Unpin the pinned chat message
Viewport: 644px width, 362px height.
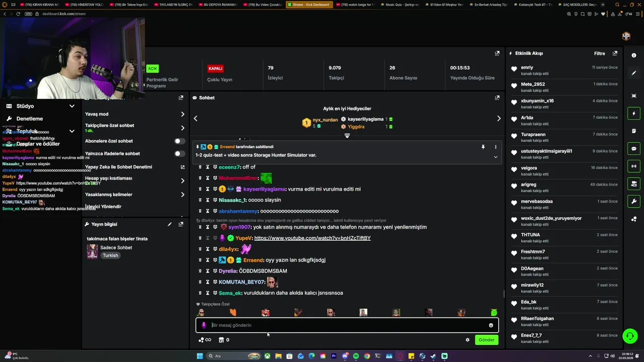point(483,147)
